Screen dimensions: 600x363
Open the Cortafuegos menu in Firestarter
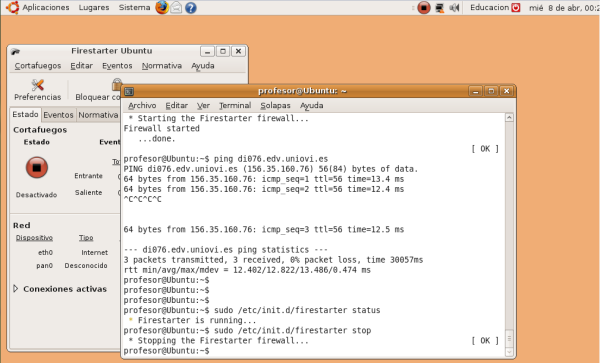38,66
